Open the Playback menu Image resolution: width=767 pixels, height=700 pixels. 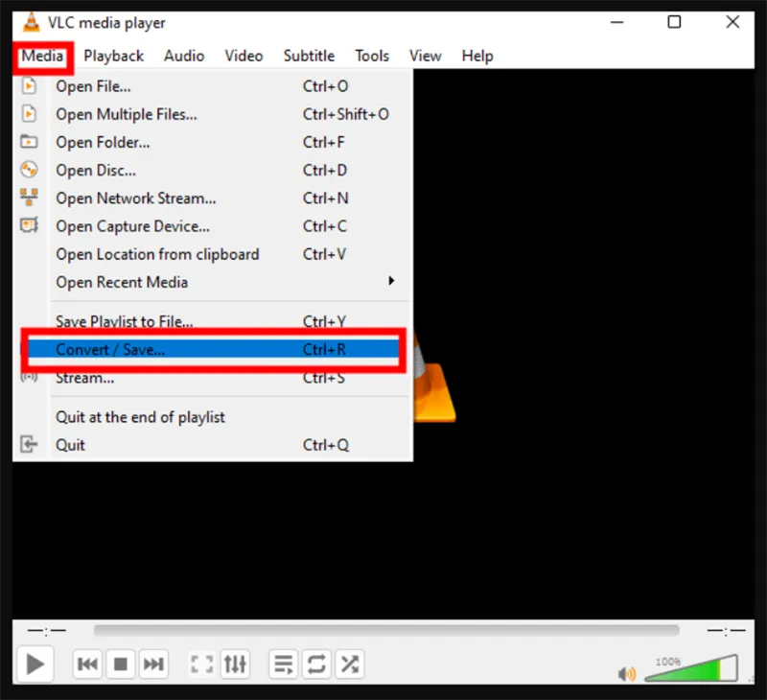[113, 56]
